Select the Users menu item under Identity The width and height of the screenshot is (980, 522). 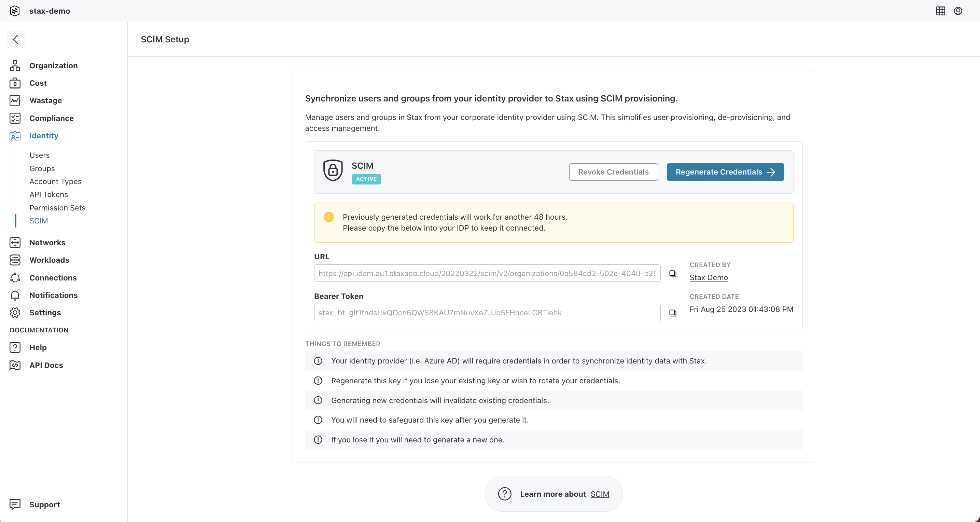pos(39,155)
